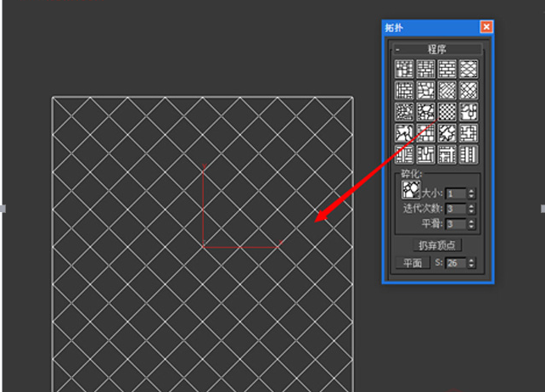545x392 pixels.
Task: Click the 碎化 fracture icon
Action: [411, 190]
